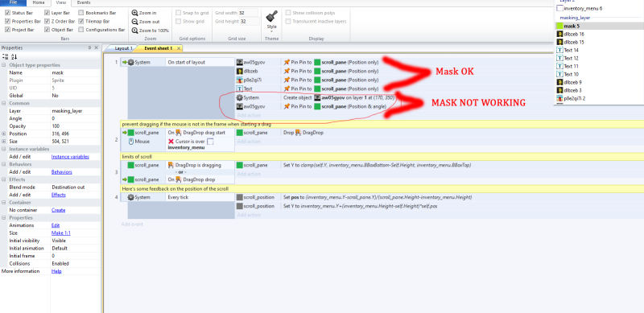Click the categorized view icon in Properties

coord(6,56)
